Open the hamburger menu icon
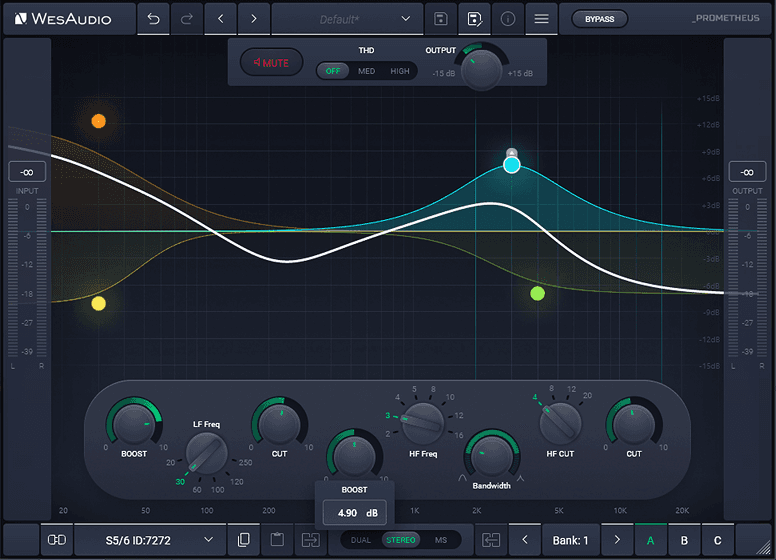The height and width of the screenshot is (560, 776). coord(541,19)
